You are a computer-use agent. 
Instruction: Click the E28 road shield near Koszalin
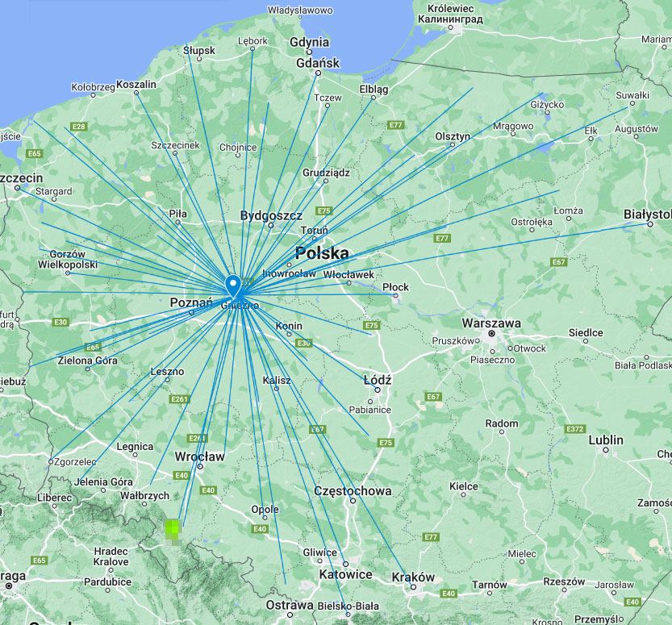coord(78,127)
